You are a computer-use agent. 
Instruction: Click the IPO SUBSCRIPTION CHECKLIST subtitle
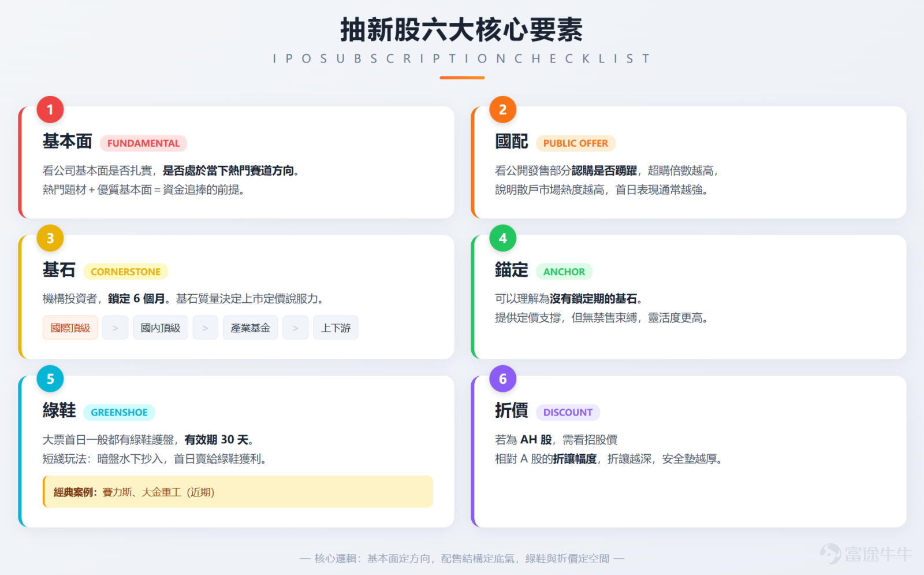click(461, 58)
